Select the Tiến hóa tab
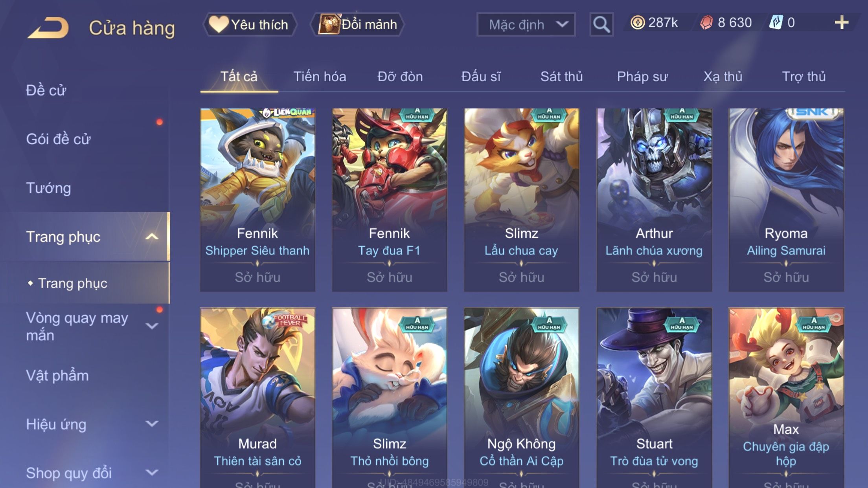 pos(320,76)
